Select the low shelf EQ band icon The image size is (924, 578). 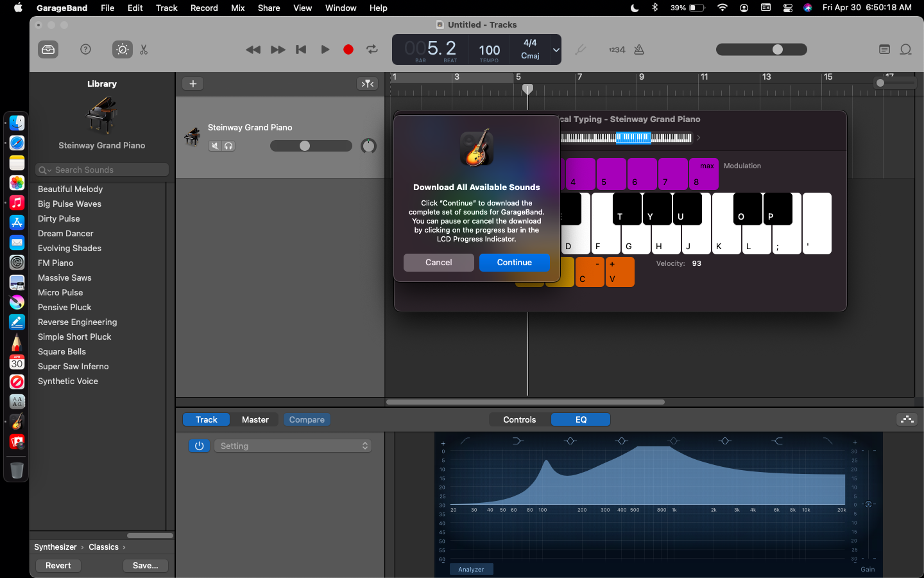pos(518,441)
